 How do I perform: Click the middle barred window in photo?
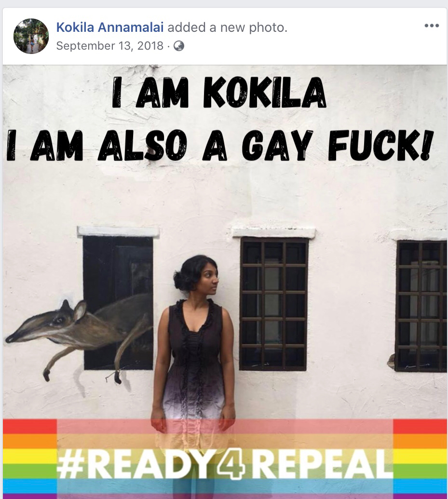click(x=273, y=304)
